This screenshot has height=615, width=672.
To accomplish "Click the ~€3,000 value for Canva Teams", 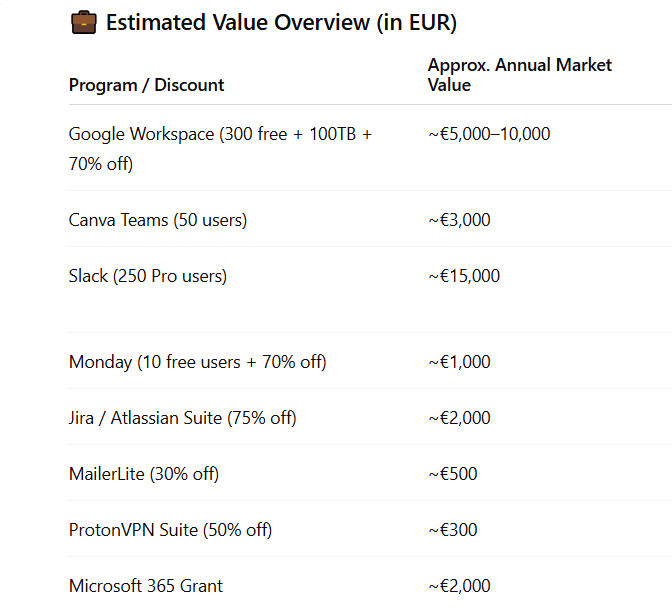I will (x=459, y=220).
